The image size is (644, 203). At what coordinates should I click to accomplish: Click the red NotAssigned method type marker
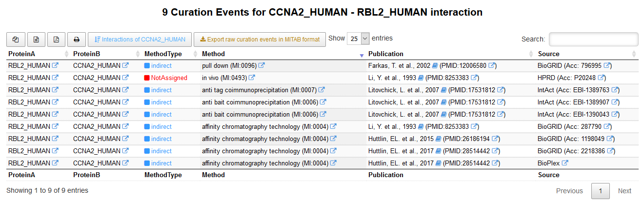click(x=146, y=78)
